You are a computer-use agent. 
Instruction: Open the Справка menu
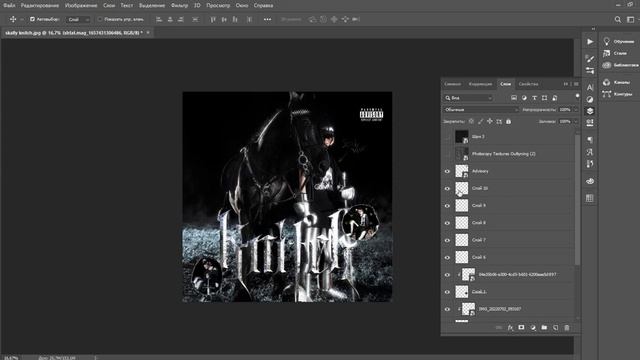[263, 5]
